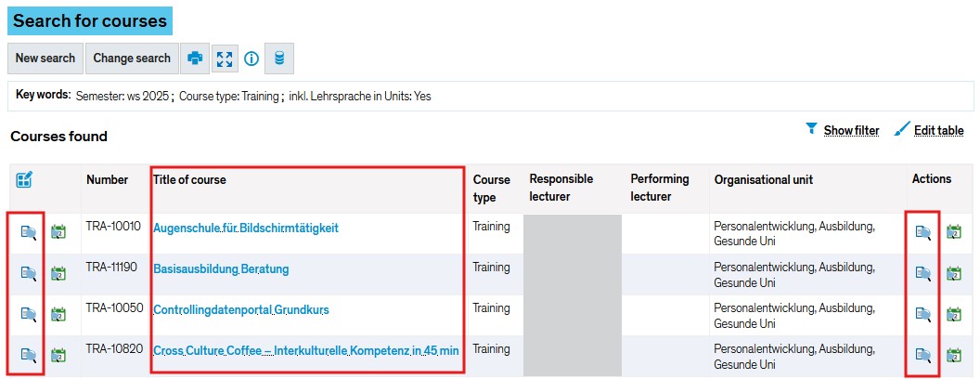Open Controllingdatenportal Grundkurs course link
The image size is (980, 379).
click(241, 310)
